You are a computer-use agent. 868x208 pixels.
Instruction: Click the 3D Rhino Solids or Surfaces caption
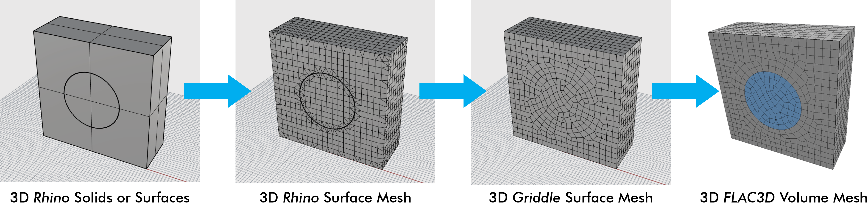pos(100,197)
